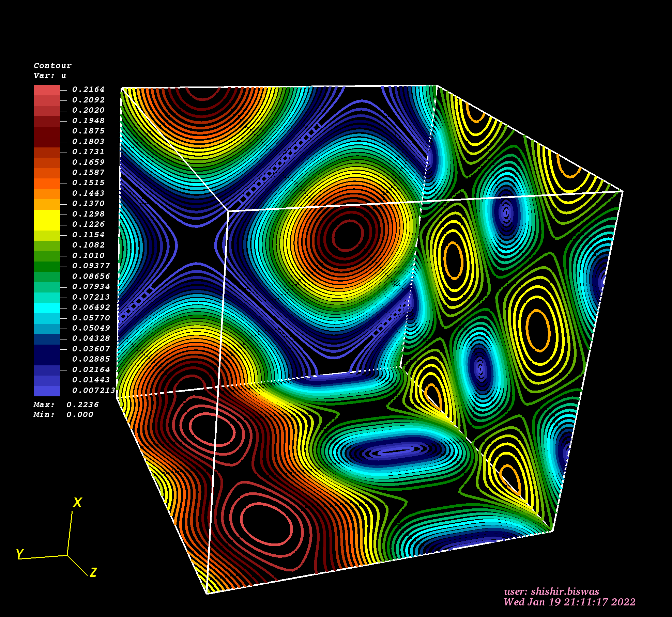This screenshot has height=617, width=672.
Task: Select legend value 0.1010
Action: [x=88, y=256]
